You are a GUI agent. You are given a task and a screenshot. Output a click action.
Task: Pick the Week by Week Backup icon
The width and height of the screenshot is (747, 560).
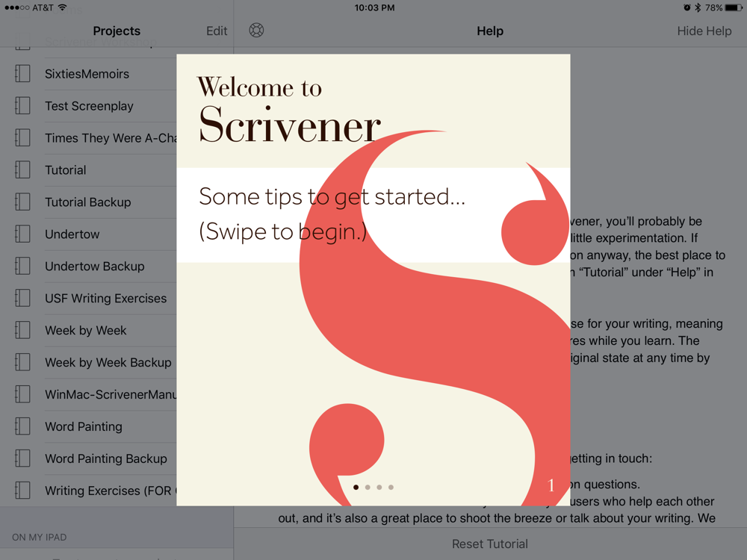click(22, 362)
